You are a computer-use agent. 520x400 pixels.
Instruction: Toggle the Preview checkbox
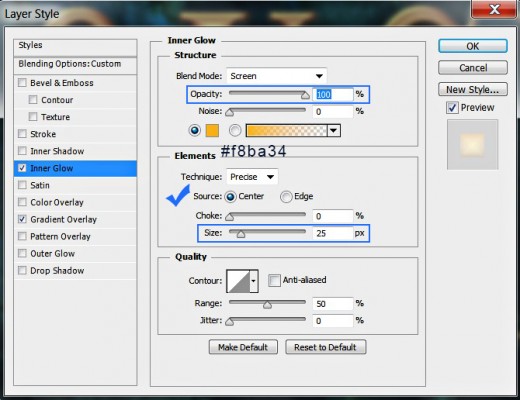(x=452, y=108)
